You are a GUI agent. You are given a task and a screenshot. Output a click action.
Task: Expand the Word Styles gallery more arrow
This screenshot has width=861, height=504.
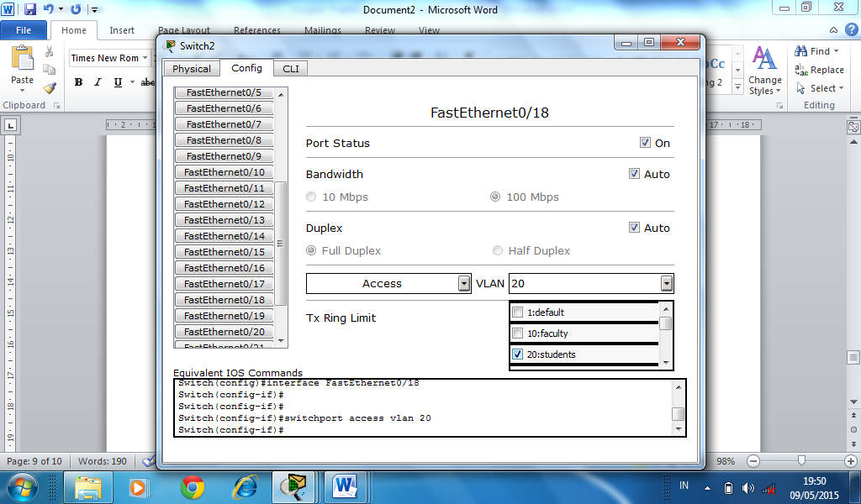(738, 87)
